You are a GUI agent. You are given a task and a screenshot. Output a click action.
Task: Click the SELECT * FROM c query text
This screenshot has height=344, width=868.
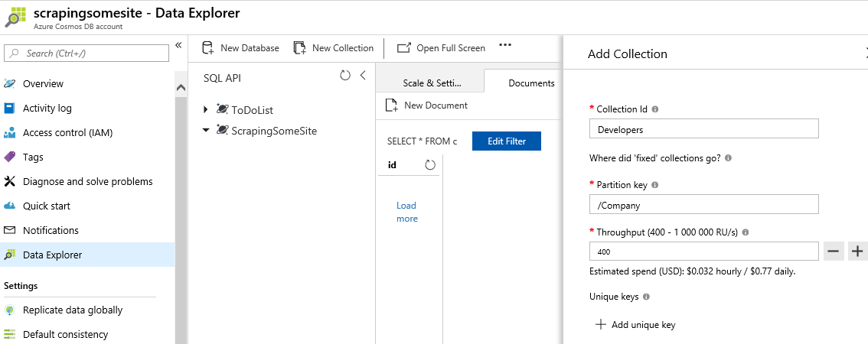coord(423,141)
